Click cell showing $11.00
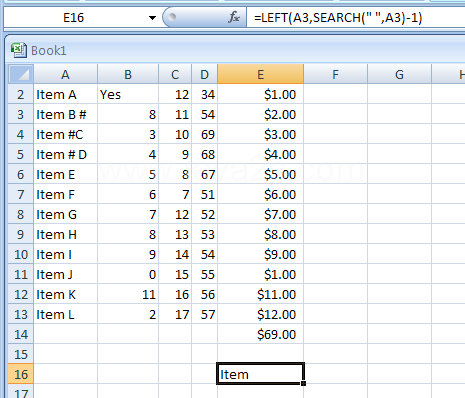The height and width of the screenshot is (398, 465). click(260, 294)
